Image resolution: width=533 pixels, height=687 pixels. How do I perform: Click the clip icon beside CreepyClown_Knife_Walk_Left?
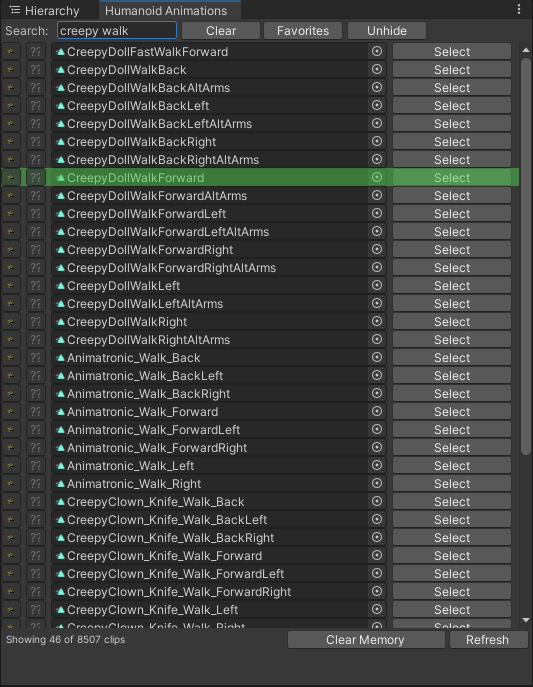coord(61,609)
